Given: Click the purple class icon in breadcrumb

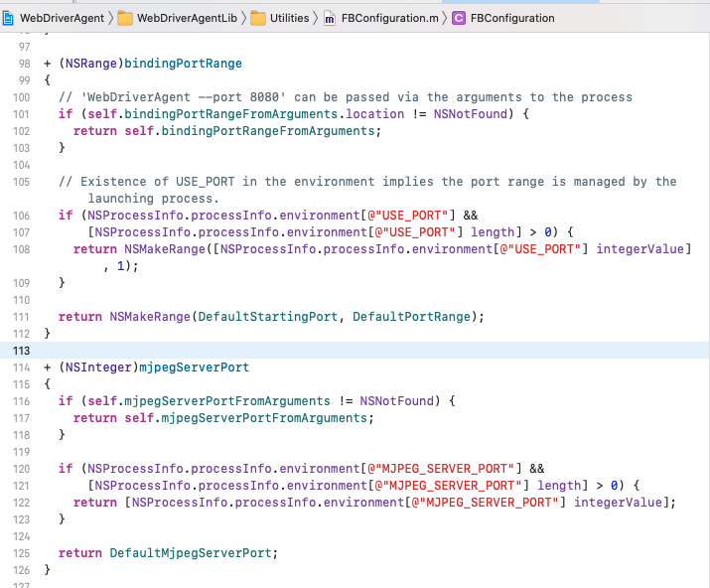Looking at the screenshot, I should [x=458, y=18].
